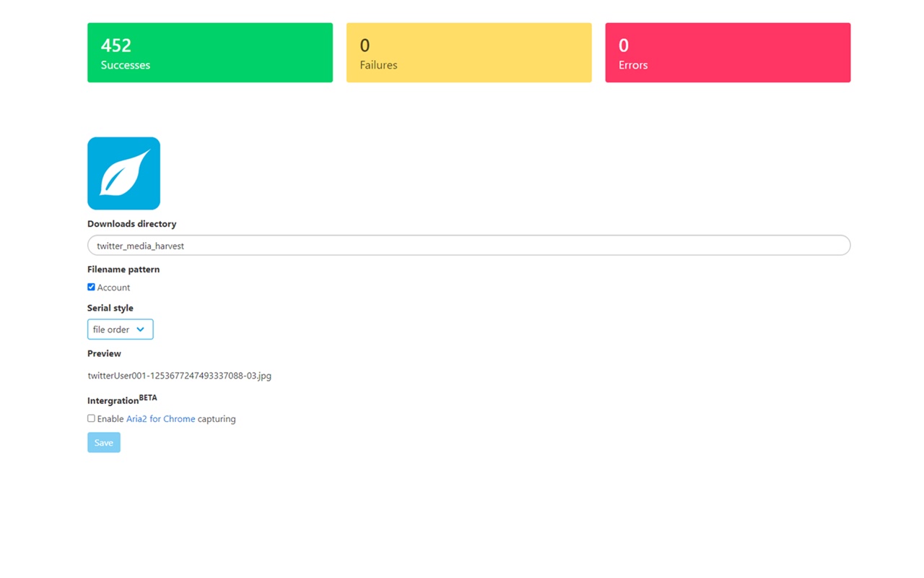Click the Filename pattern label
This screenshot has width=924, height=578.
point(123,269)
